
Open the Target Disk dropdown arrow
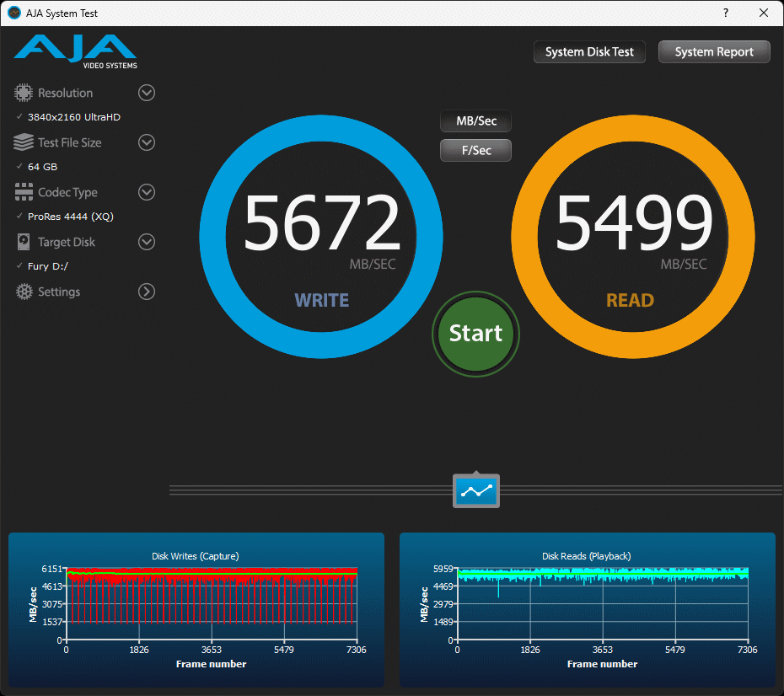147,242
